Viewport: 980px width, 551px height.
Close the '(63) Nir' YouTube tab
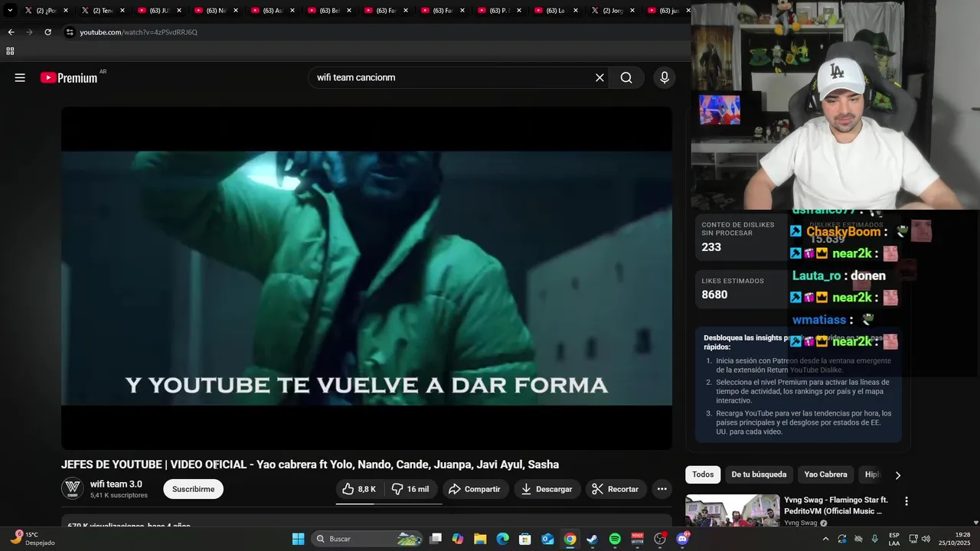[235, 11]
